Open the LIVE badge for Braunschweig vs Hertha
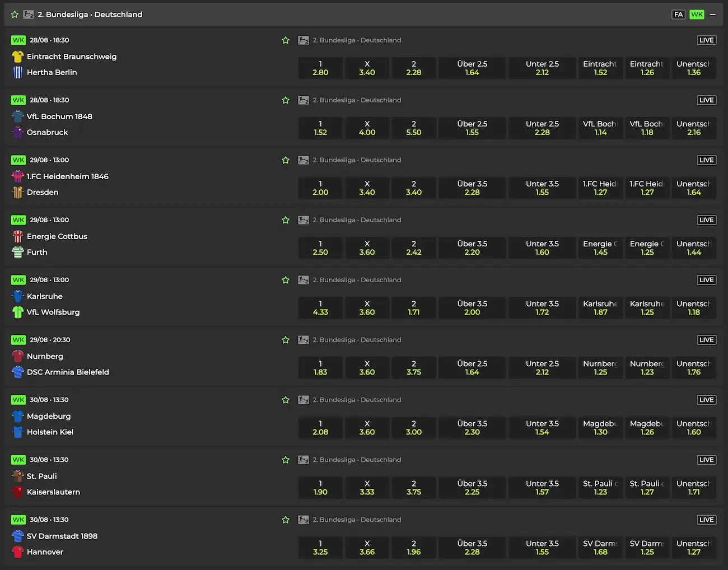Screen dimensions: 728x570 (x=707, y=40)
